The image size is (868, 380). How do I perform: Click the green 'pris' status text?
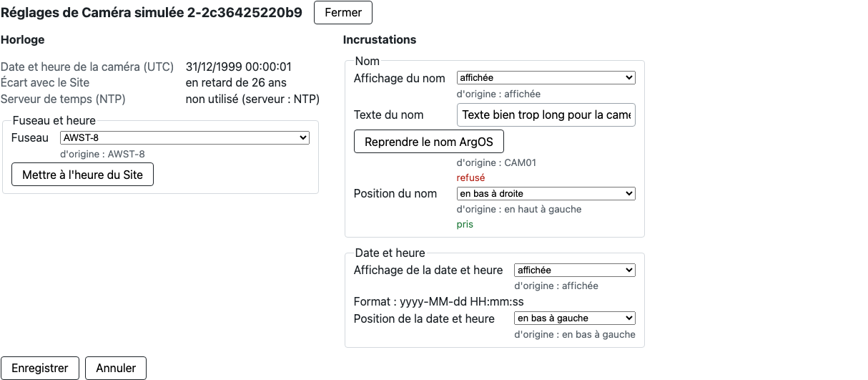tap(465, 225)
